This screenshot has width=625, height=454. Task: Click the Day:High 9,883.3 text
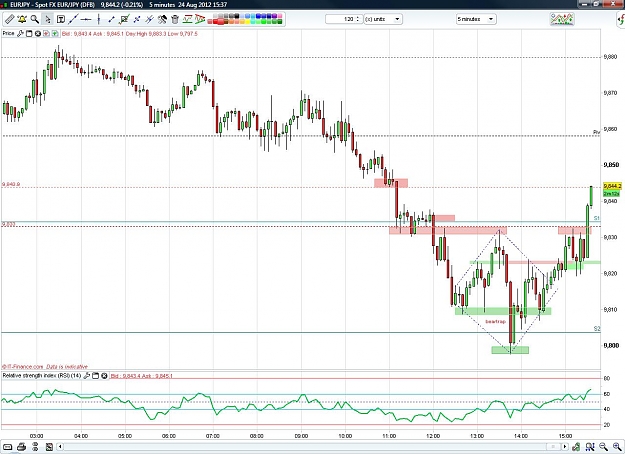click(145, 34)
